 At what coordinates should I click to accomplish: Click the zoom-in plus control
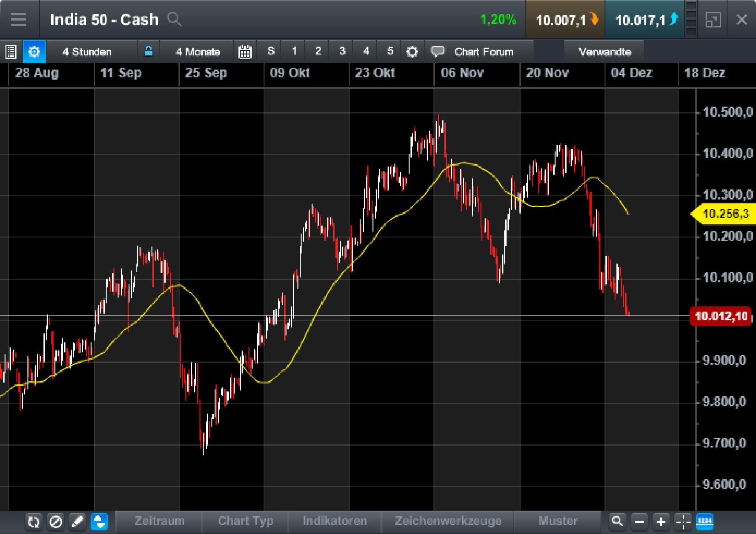pyautogui.click(x=660, y=521)
